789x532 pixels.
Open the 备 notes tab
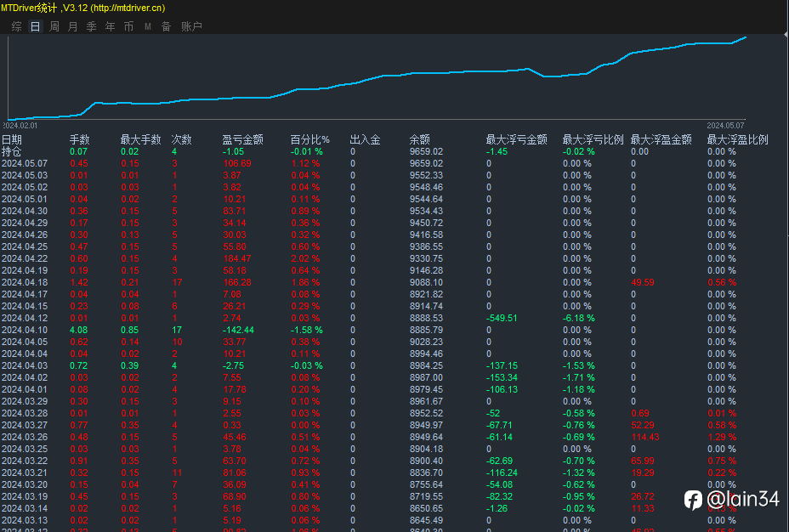click(x=166, y=26)
